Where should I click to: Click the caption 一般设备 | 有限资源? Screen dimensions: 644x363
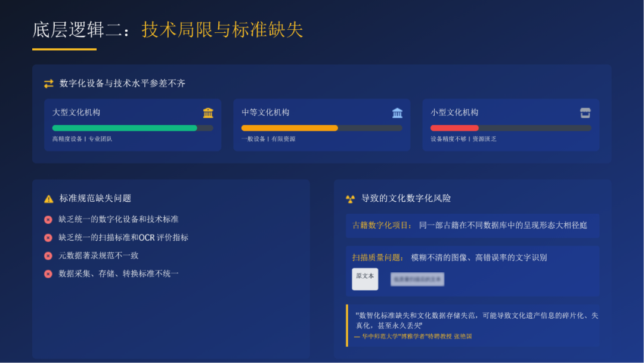click(268, 139)
